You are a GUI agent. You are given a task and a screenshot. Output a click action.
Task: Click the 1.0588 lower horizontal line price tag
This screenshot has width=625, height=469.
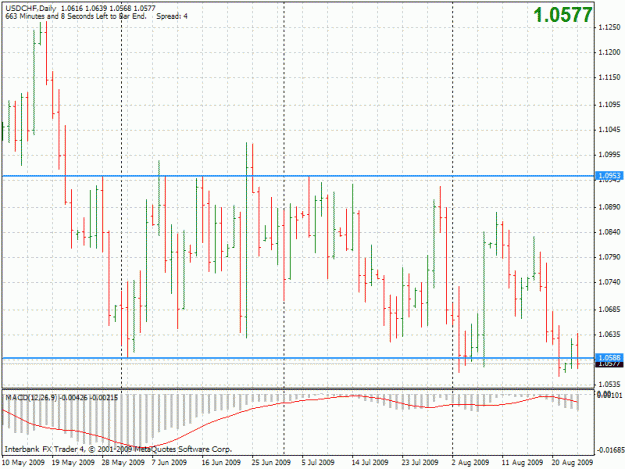[609, 357]
